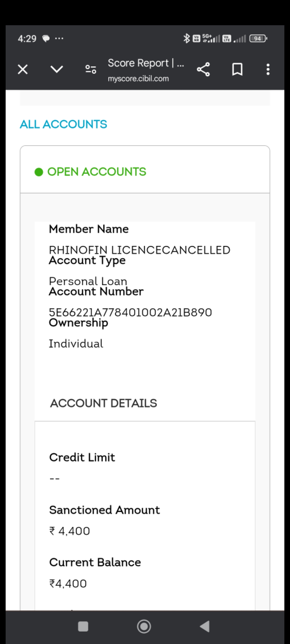Tap the myscore.cibil.com URL text
This screenshot has width=290, height=644.
point(138,79)
